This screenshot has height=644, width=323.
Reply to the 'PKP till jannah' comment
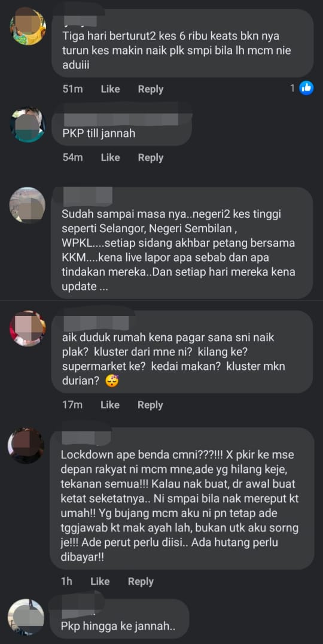click(x=151, y=157)
